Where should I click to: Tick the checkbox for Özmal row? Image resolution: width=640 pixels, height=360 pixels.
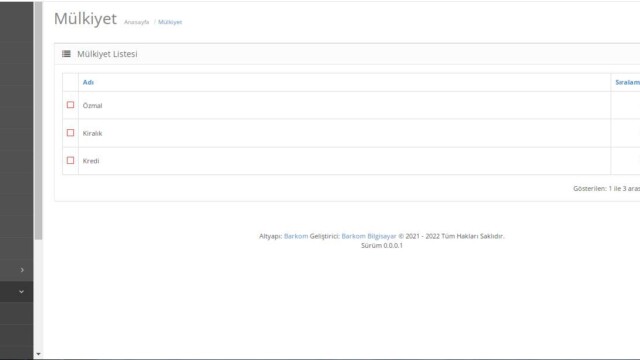pos(70,105)
